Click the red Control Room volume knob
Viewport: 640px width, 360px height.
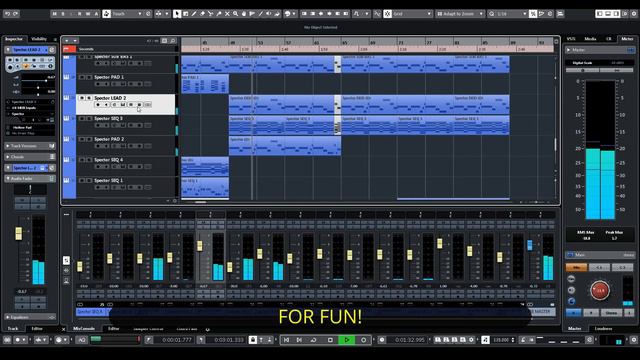tap(600, 290)
